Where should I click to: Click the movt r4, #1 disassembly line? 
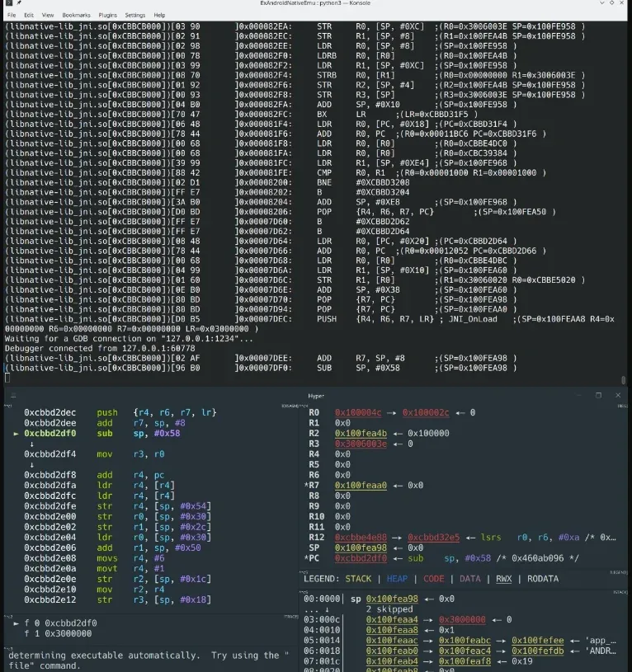[x=94, y=569]
